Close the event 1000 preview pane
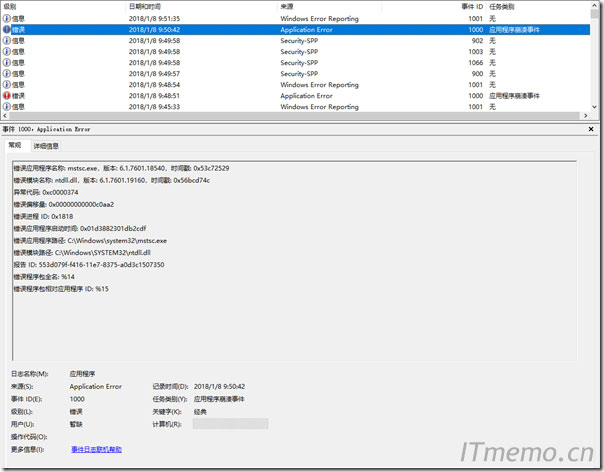This screenshot has width=604, height=472. pyautogui.click(x=591, y=129)
